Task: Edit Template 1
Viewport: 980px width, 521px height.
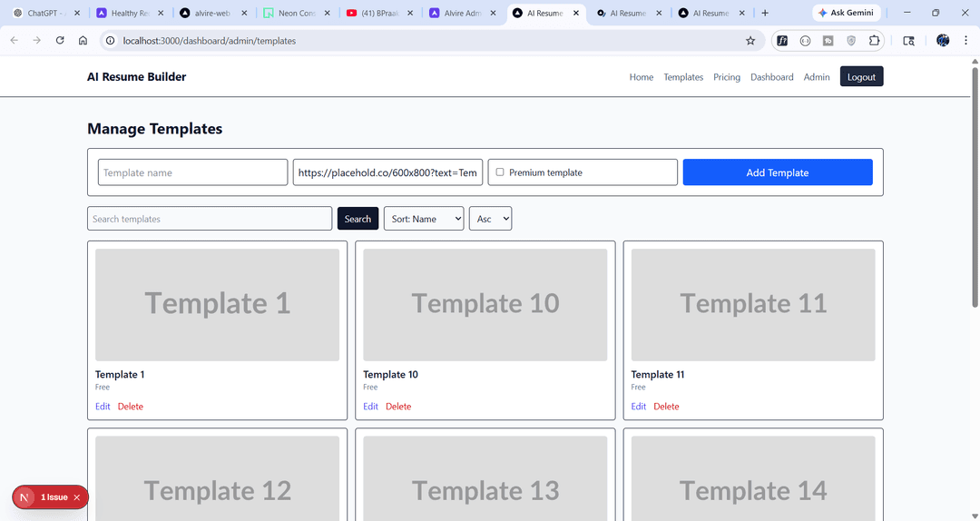Action: [103, 407]
